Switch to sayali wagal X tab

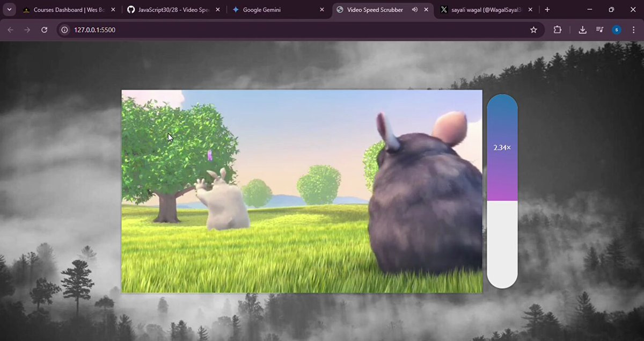(486, 10)
